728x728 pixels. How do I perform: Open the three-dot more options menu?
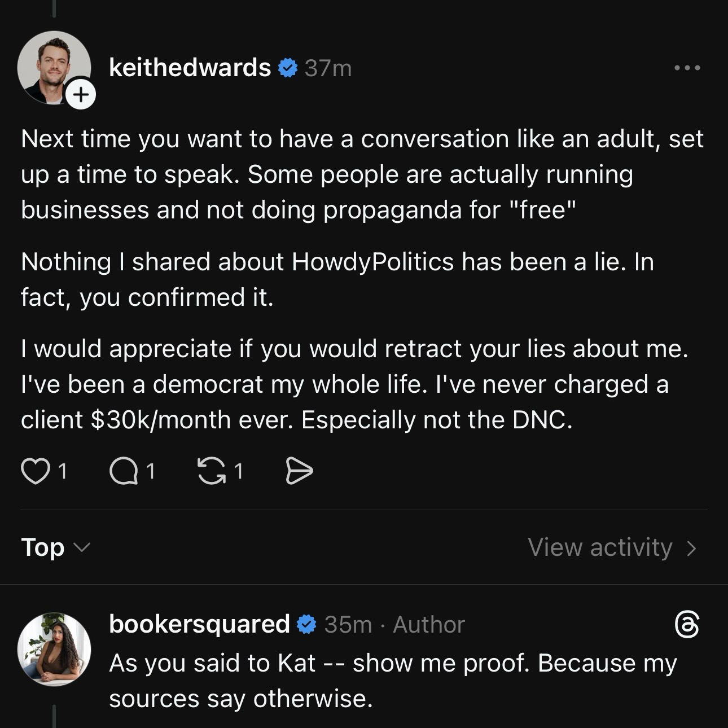(687, 68)
